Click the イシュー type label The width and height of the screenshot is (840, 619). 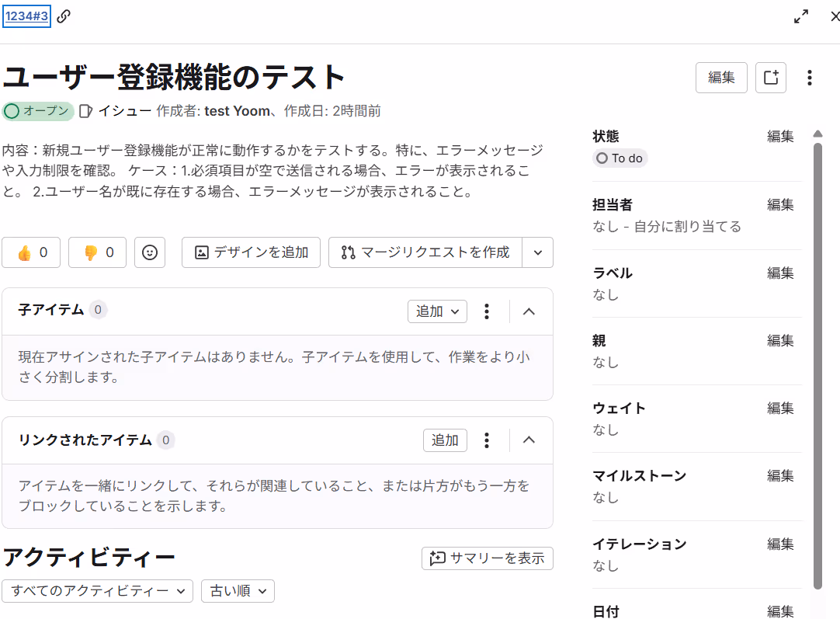pyautogui.click(x=124, y=111)
